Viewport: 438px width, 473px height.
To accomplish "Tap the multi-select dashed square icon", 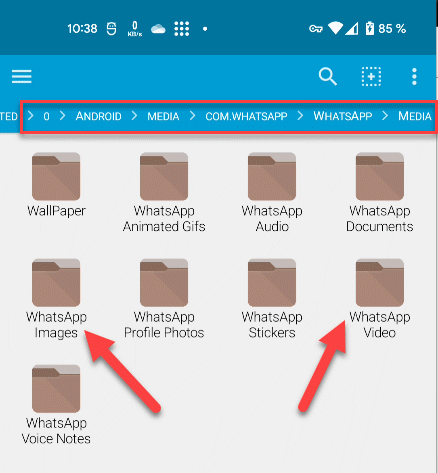I will click(x=371, y=77).
